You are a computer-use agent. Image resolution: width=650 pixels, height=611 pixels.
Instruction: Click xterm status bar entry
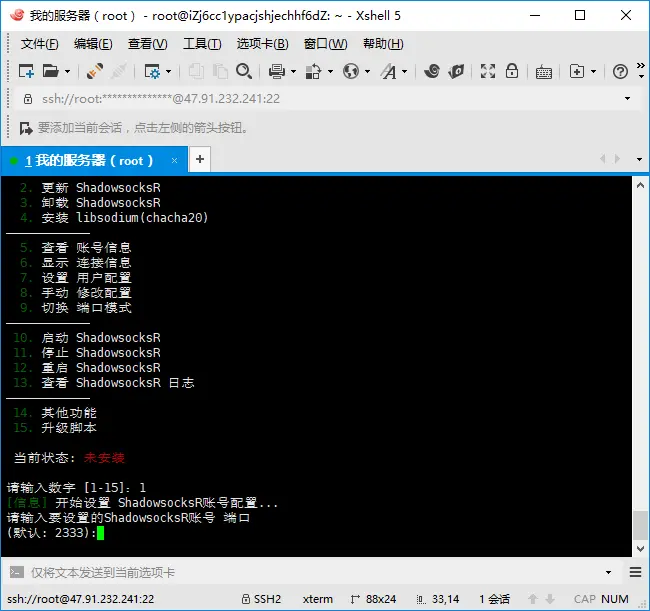coord(318,599)
